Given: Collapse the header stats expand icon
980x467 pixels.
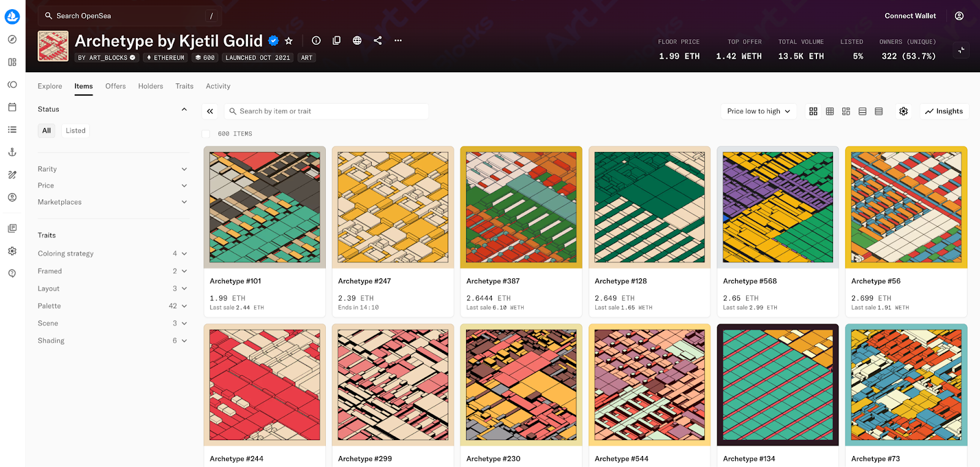Looking at the screenshot, I should click(x=961, y=50).
